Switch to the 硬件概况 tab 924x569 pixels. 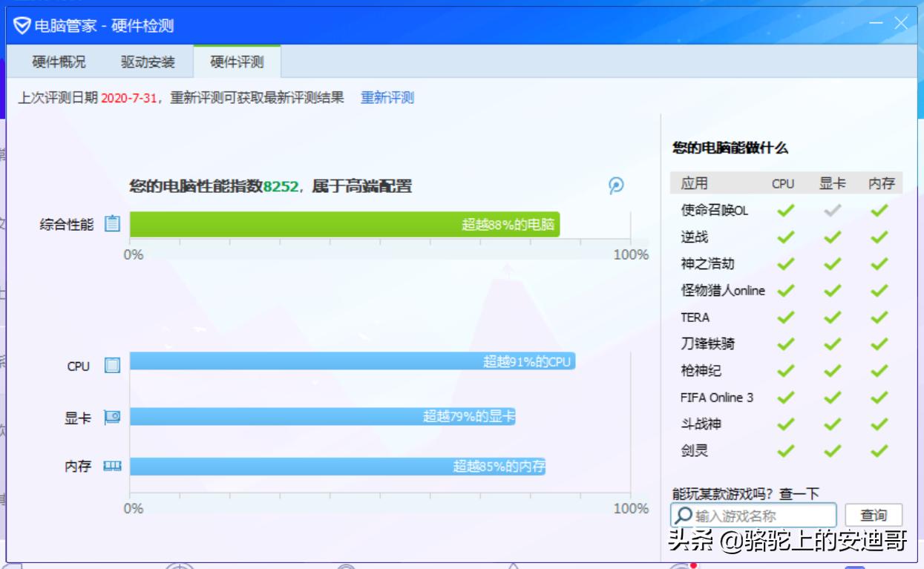click(x=58, y=62)
